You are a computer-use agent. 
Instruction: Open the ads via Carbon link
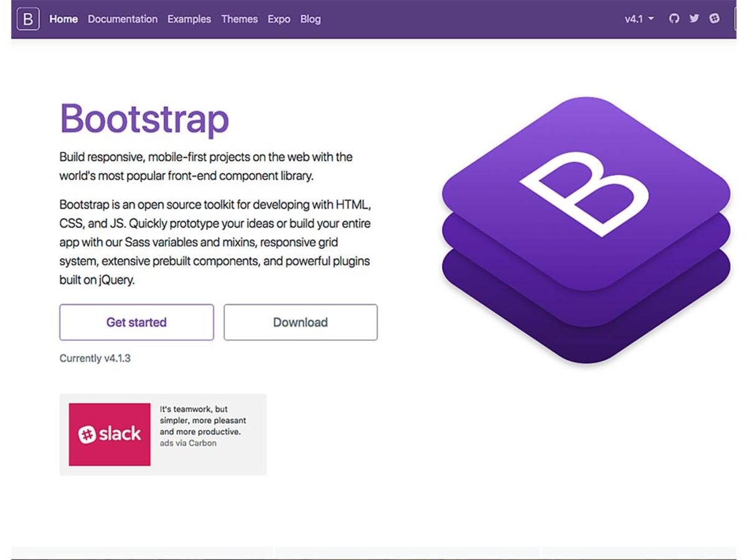click(189, 443)
